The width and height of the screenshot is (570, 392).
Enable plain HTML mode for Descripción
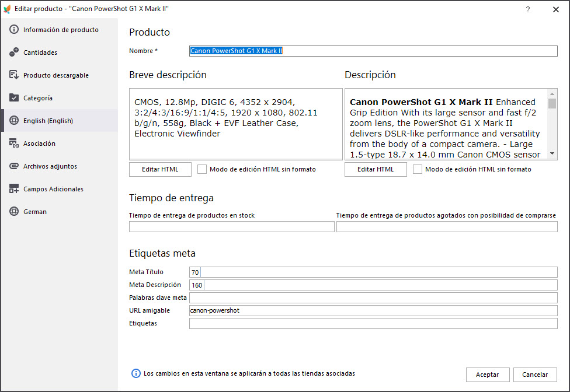(418, 169)
